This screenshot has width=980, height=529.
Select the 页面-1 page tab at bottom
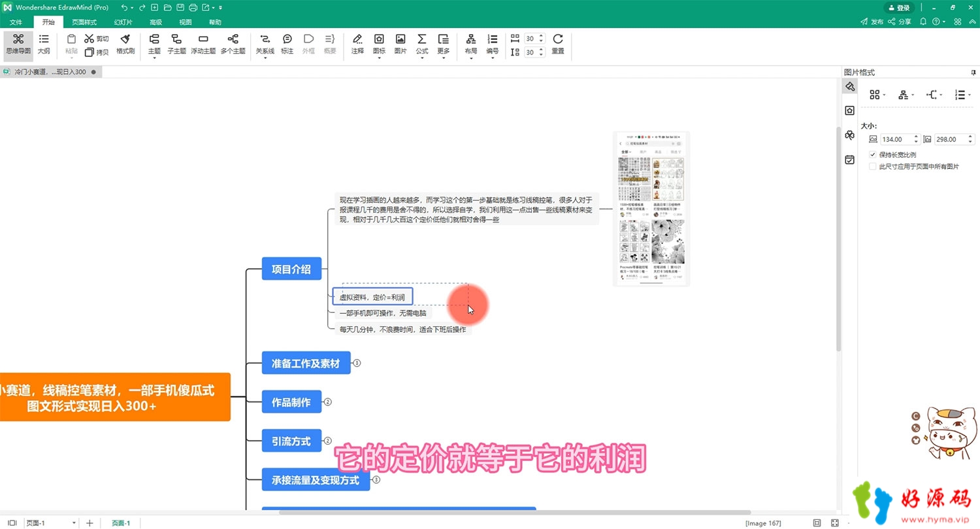tap(121, 523)
